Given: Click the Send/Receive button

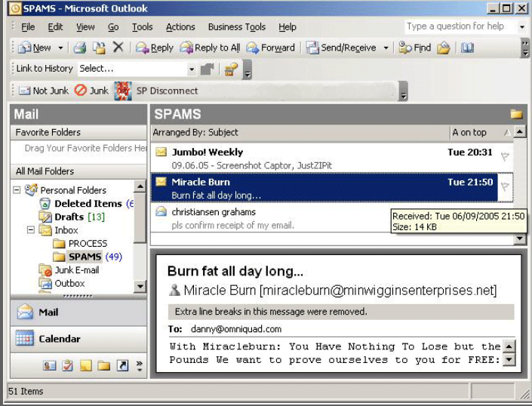Looking at the screenshot, I should pos(341,48).
